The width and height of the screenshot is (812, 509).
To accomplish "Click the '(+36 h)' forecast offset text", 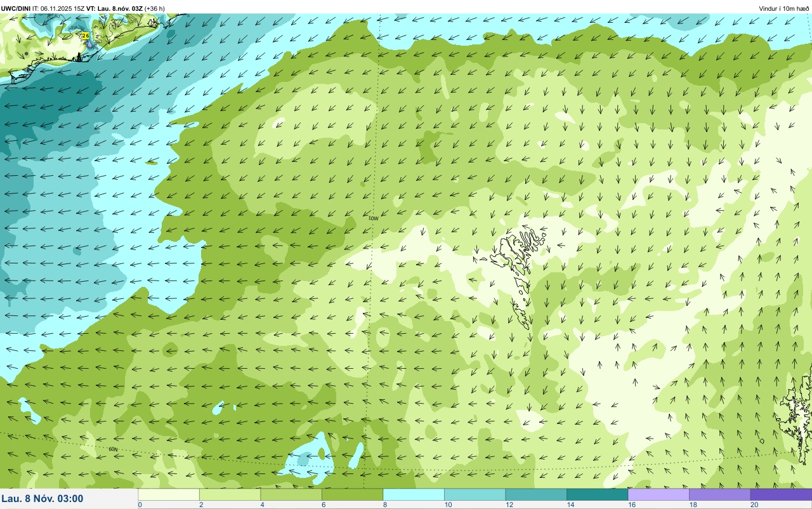I will [x=154, y=8].
